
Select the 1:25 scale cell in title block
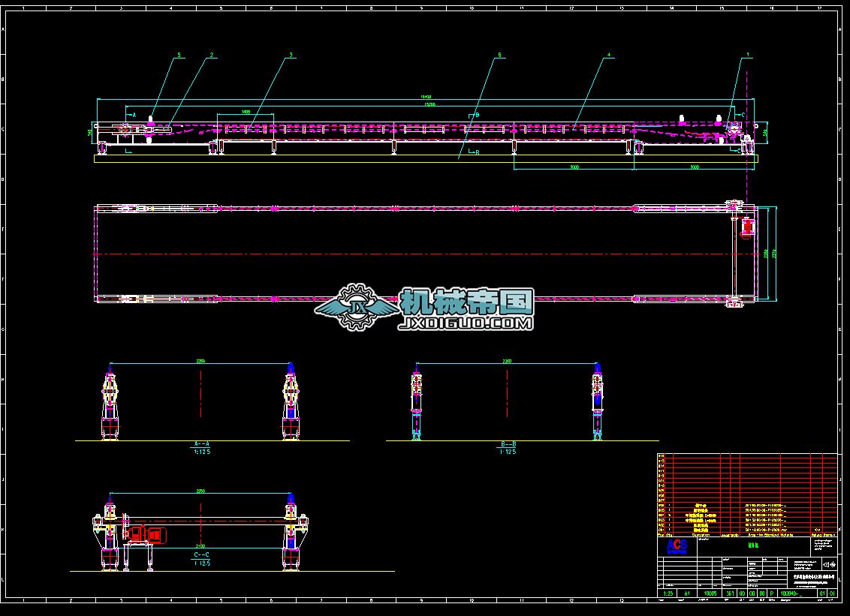pos(668,593)
